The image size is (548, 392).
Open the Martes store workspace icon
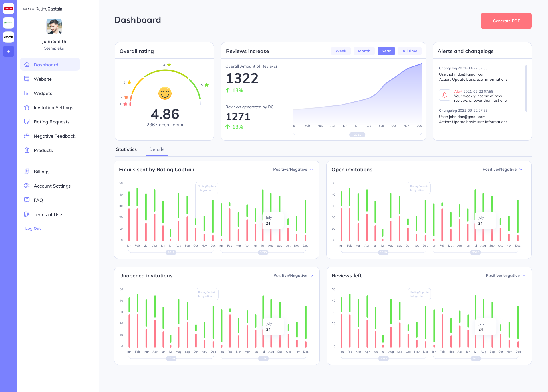coord(9,9)
